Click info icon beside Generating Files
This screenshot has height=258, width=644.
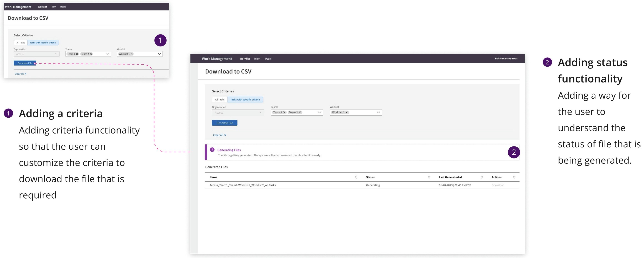(x=212, y=150)
